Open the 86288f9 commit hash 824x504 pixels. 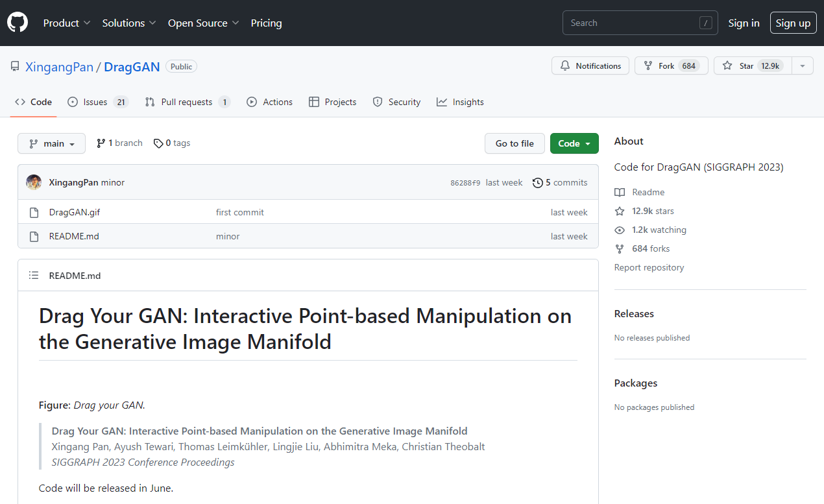[465, 183]
